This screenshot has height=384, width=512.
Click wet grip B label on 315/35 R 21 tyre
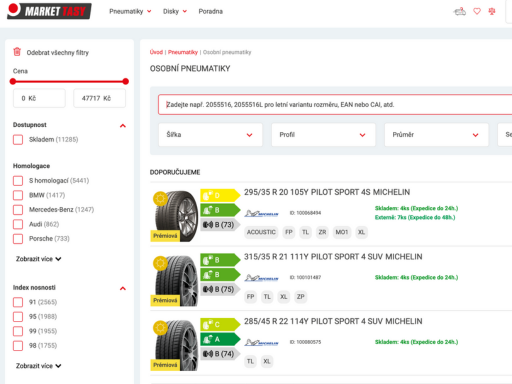coord(220,275)
